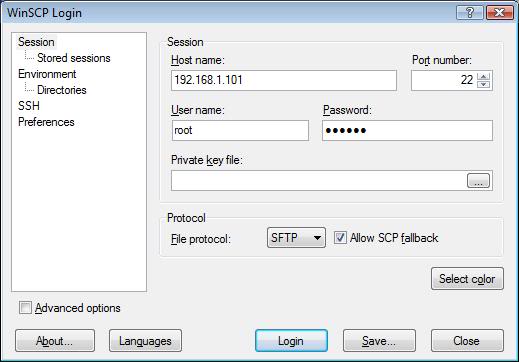Click the User name field
Image resolution: width=519 pixels, height=362 pixels.
pyautogui.click(x=240, y=130)
